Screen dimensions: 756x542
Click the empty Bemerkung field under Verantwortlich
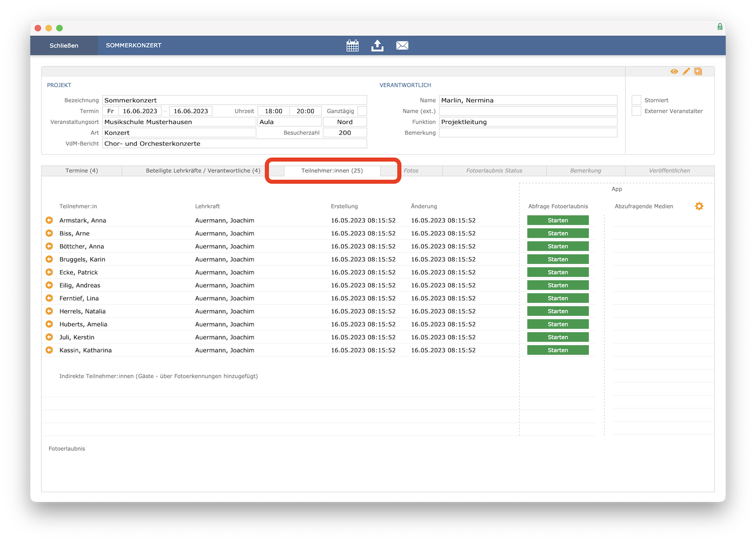pos(528,133)
